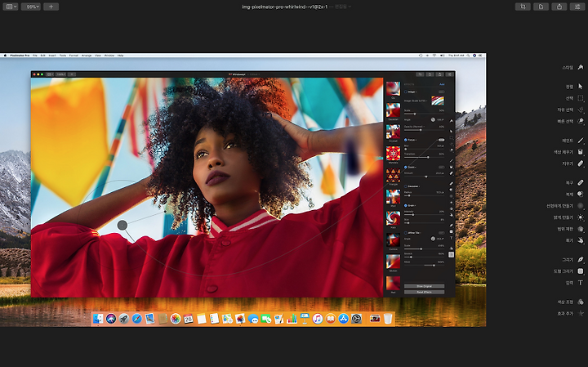Open the 색상 조절 color adjustments tool
The width and height of the screenshot is (588, 367).
(x=581, y=302)
